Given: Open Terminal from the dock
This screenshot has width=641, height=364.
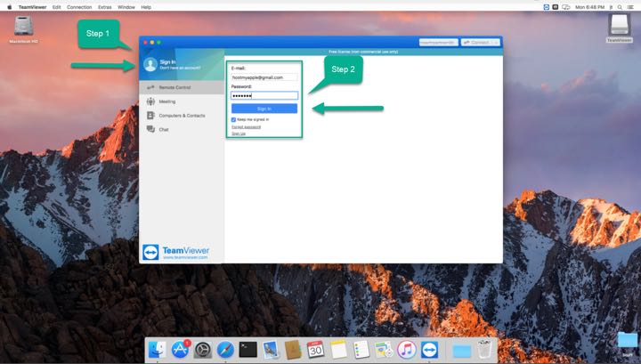Looking at the screenshot, I should 247,350.
